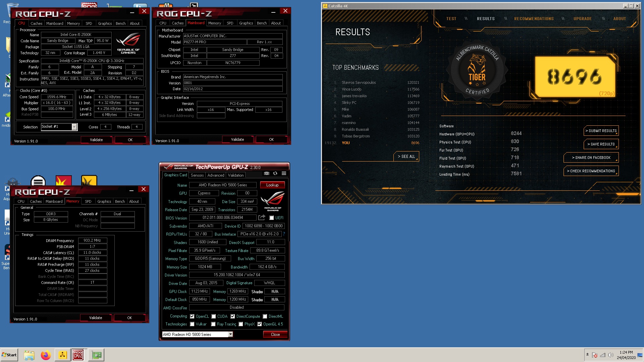
Task: Click the Start button
Action: [9, 355]
